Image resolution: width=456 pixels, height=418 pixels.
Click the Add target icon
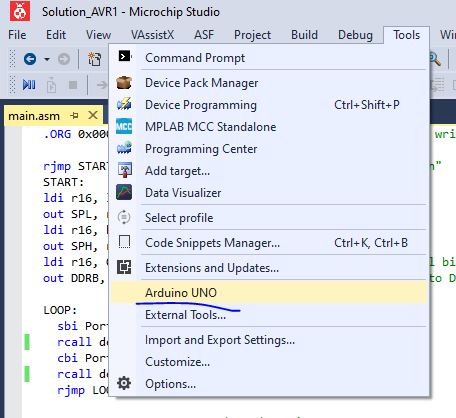[x=125, y=170]
